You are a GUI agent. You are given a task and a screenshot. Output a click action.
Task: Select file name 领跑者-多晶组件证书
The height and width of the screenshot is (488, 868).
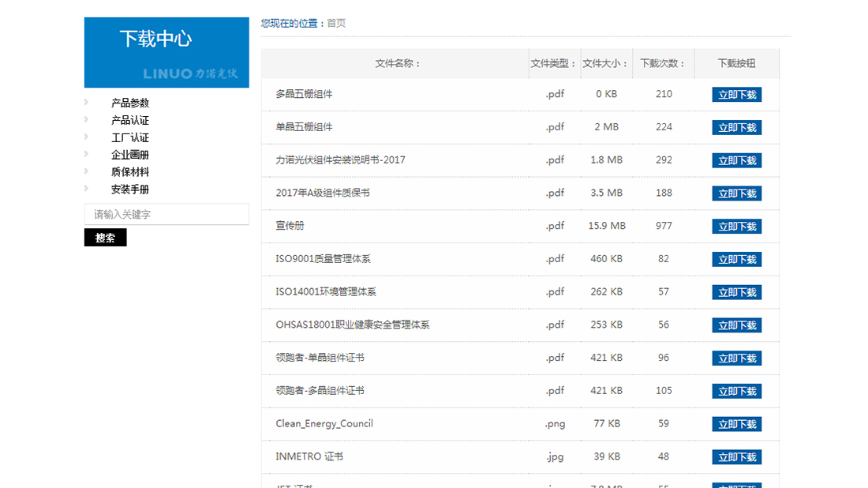[x=320, y=391]
